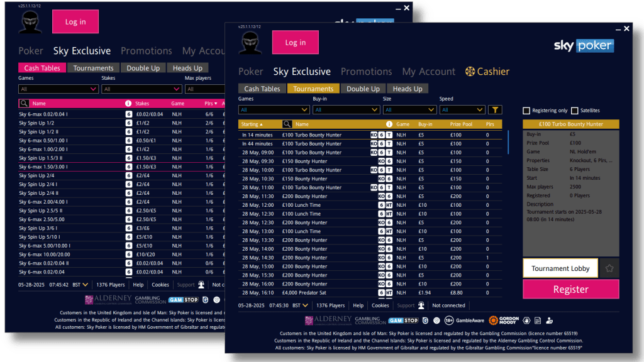Select Tournaments tab in back window
This screenshot has width=644, height=362.
(93, 68)
